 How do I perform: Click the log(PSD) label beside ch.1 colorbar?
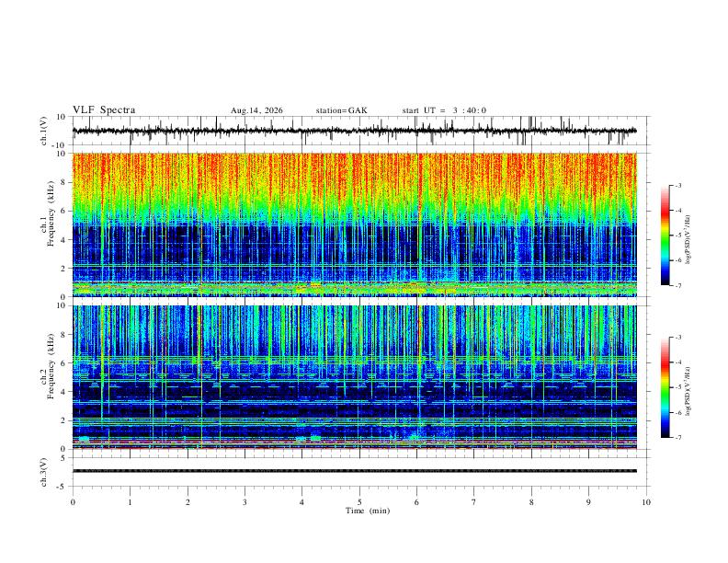pyautogui.click(x=688, y=240)
